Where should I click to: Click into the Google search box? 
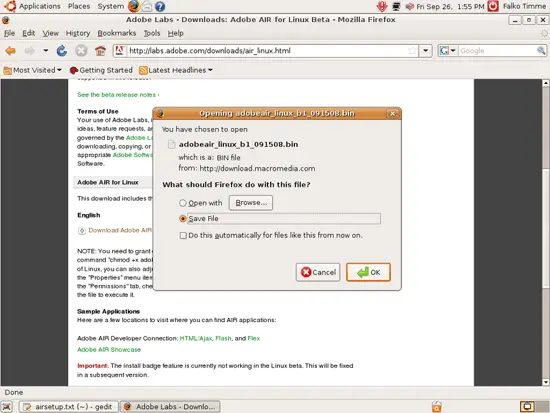pos(497,51)
